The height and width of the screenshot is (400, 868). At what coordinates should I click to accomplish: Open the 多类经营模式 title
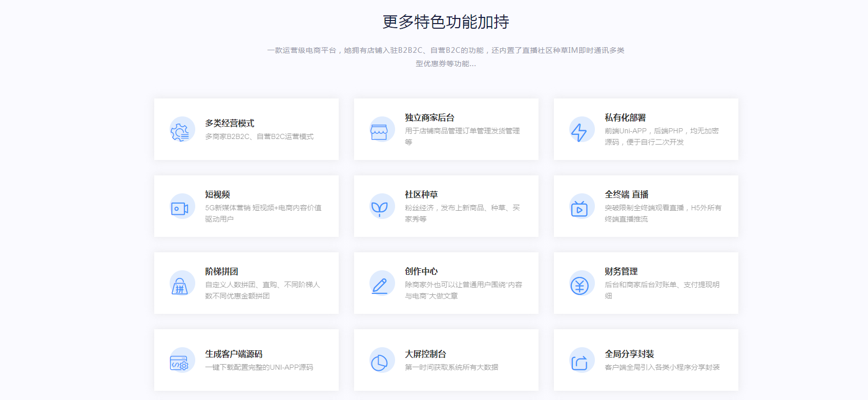pos(230,124)
